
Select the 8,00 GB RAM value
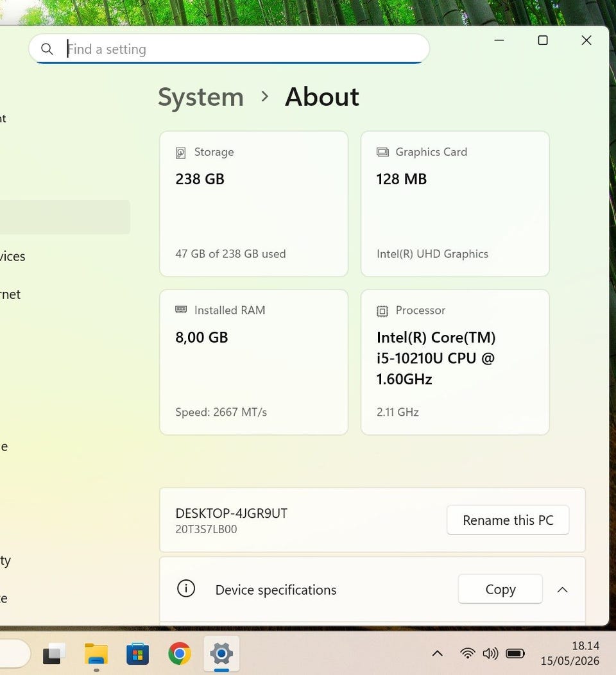[201, 337]
